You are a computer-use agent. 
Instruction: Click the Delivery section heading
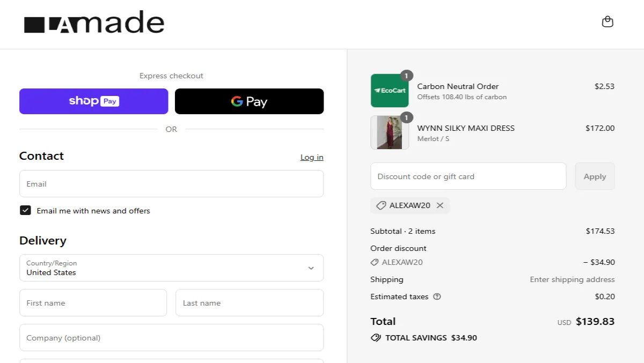coord(43,241)
